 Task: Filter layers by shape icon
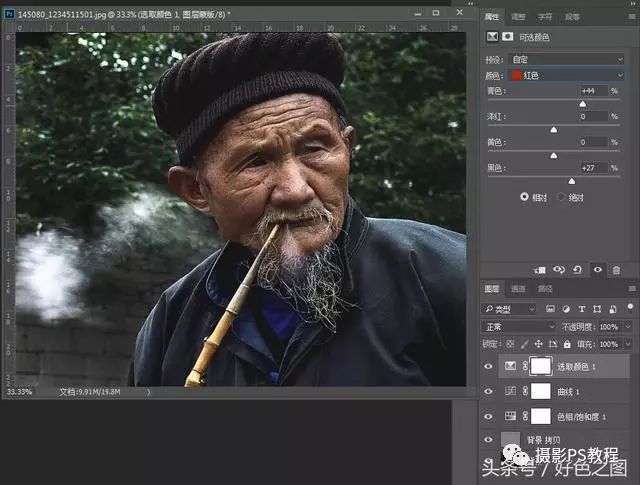tap(597, 309)
